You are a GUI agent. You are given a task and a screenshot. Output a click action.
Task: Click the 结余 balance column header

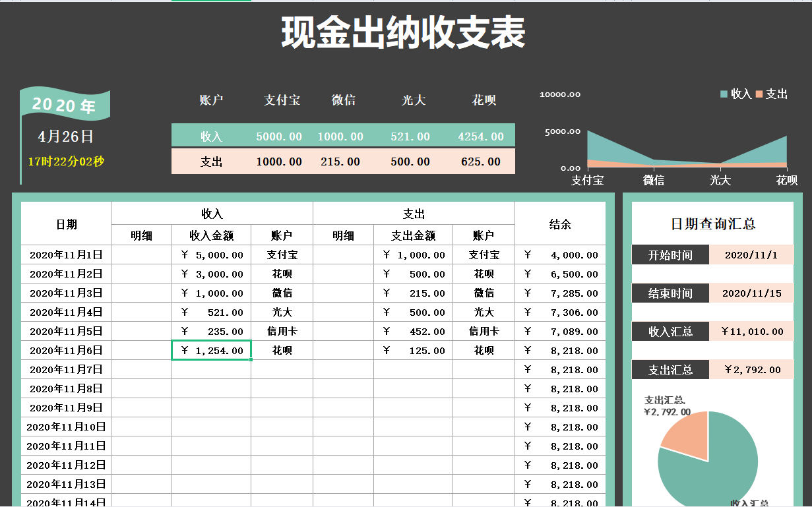(x=559, y=224)
